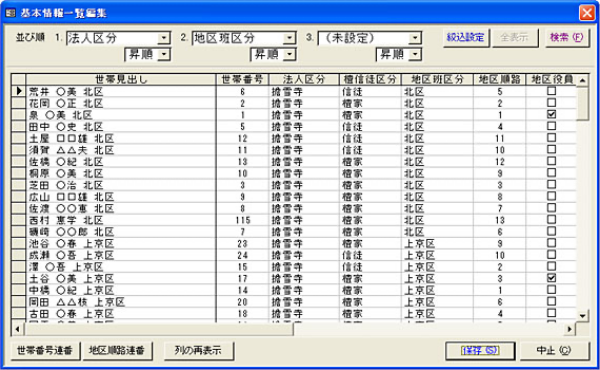Click household number cell 115
600x370 pixels.
click(x=242, y=220)
